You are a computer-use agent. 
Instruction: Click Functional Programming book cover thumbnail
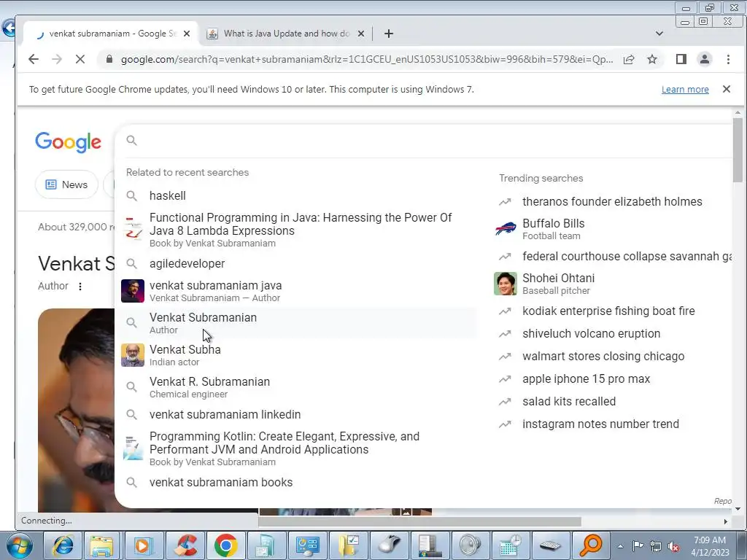pos(133,230)
